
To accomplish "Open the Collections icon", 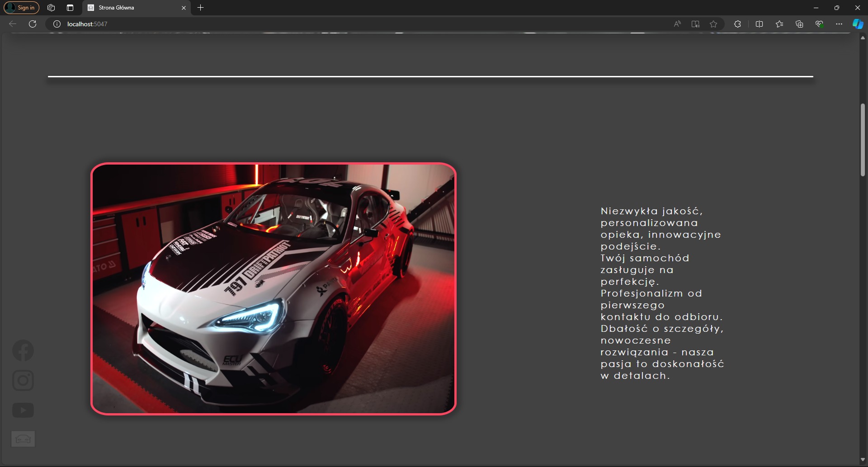I will click(799, 24).
